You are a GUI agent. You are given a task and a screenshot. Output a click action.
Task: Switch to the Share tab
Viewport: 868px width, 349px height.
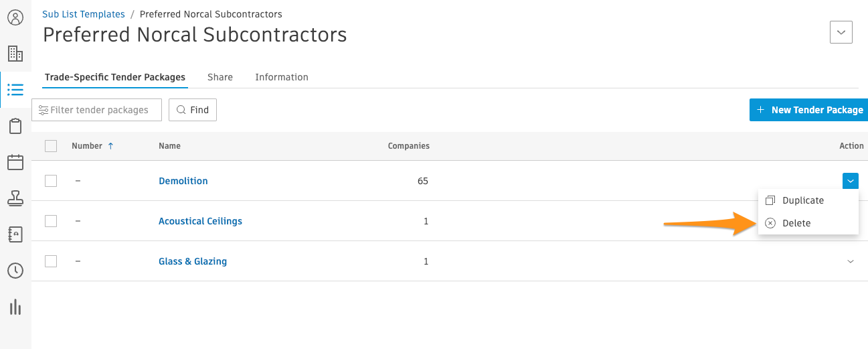click(220, 77)
